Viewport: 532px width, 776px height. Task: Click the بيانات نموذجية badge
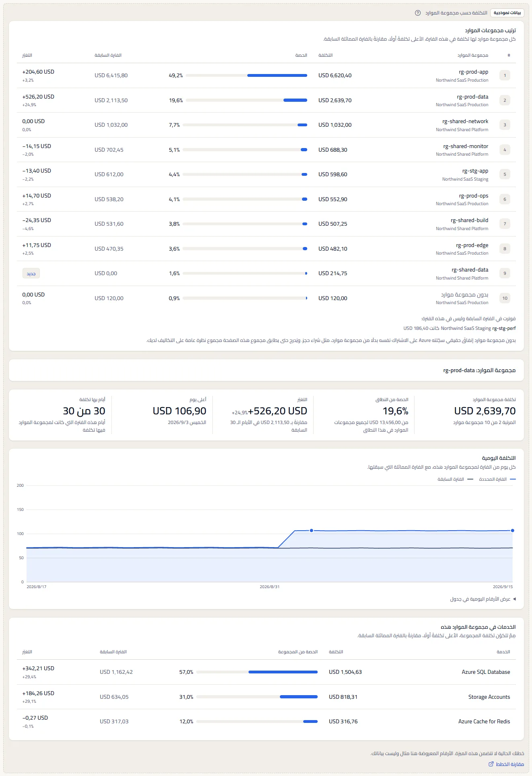tap(507, 13)
